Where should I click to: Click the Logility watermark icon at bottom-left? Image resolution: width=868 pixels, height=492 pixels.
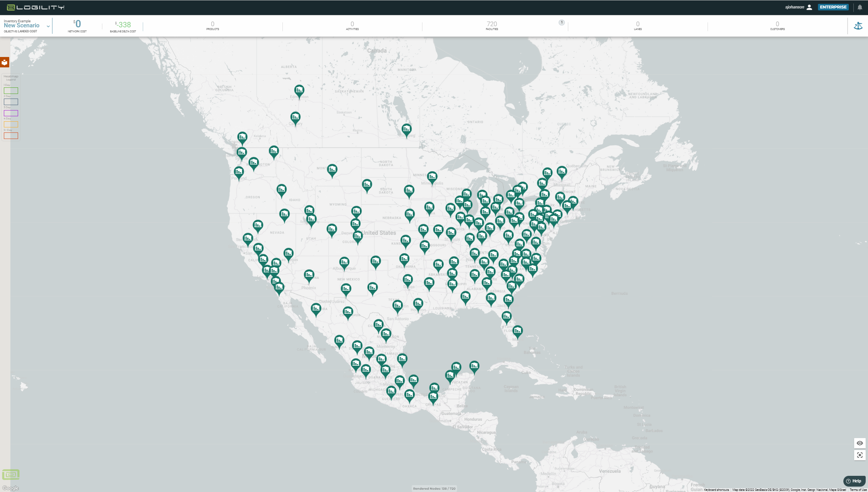[11, 474]
